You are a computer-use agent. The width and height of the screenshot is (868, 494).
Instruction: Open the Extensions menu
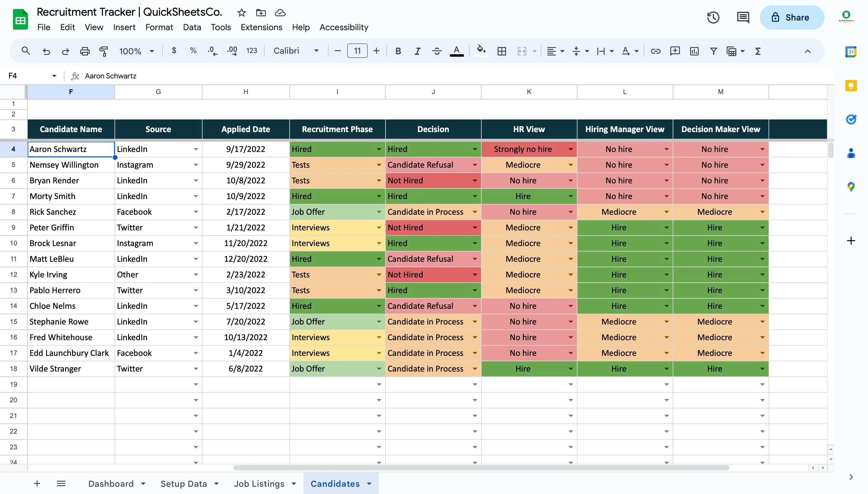click(x=261, y=27)
